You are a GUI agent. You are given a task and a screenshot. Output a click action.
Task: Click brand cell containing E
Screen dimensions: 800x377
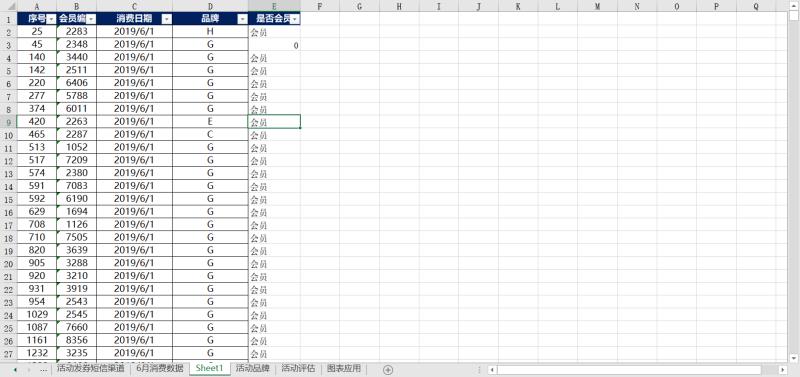210,122
